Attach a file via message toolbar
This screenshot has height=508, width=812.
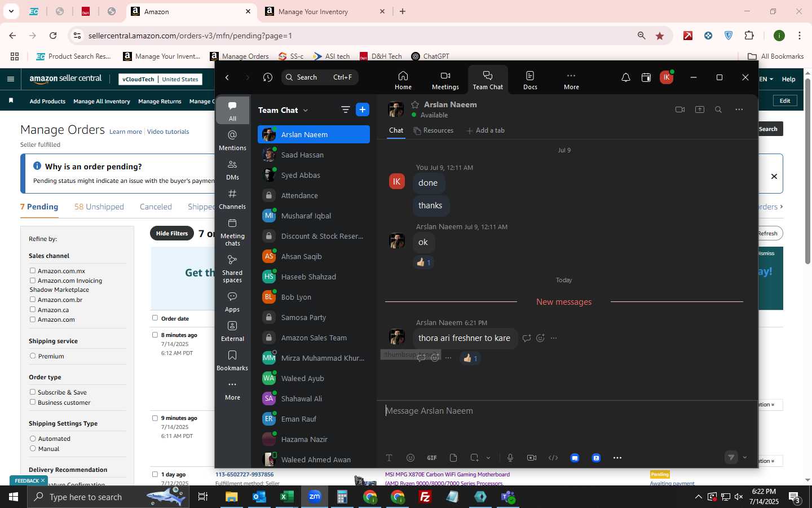[x=453, y=458]
